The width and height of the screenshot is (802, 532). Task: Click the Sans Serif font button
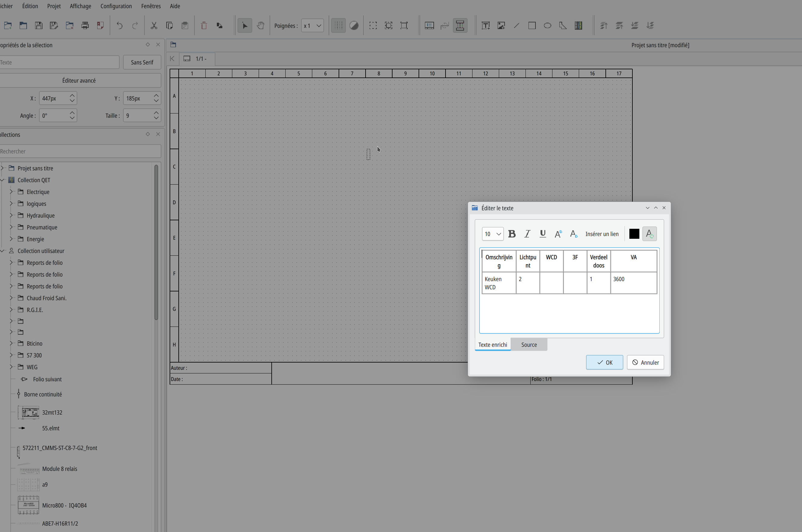click(x=142, y=62)
